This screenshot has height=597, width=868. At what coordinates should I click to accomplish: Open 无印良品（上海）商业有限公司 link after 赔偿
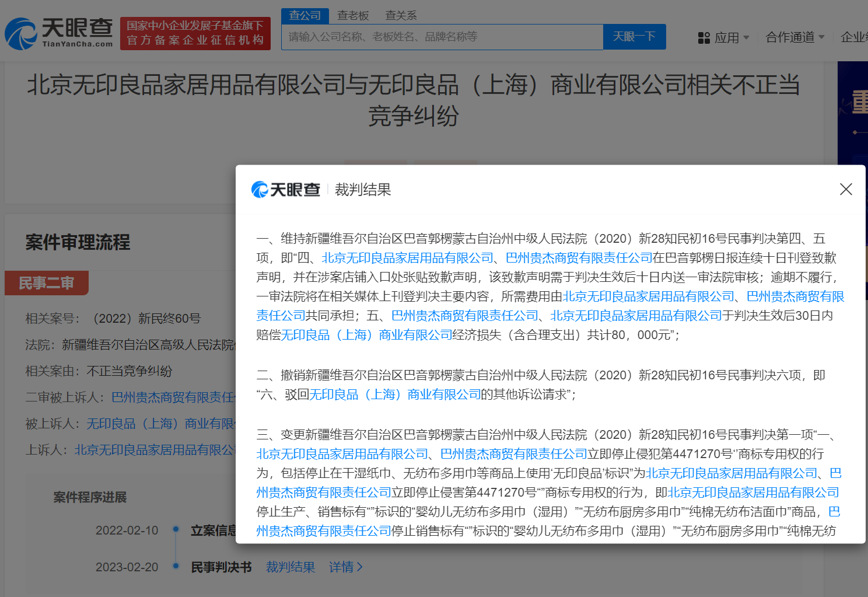[x=367, y=335]
